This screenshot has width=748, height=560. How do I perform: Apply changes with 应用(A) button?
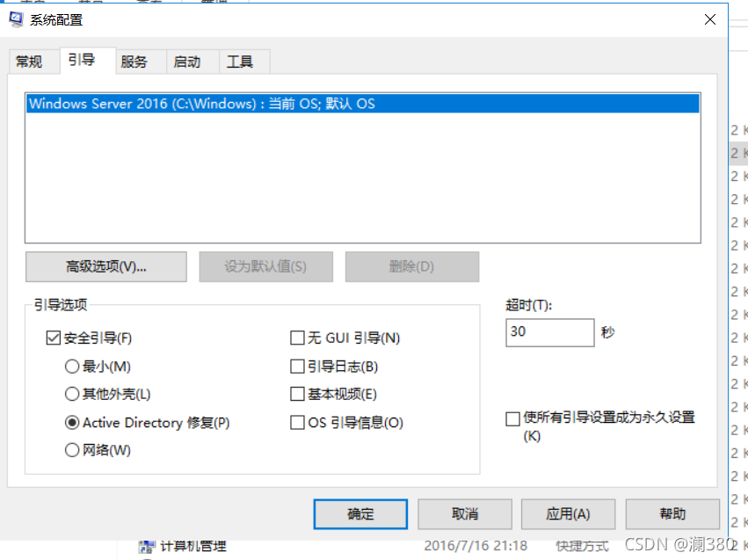568,514
